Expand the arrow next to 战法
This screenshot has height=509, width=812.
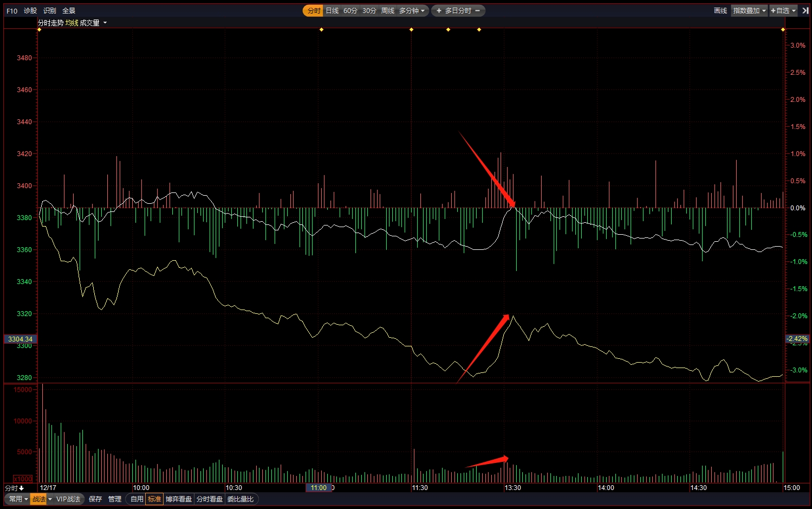[50, 499]
